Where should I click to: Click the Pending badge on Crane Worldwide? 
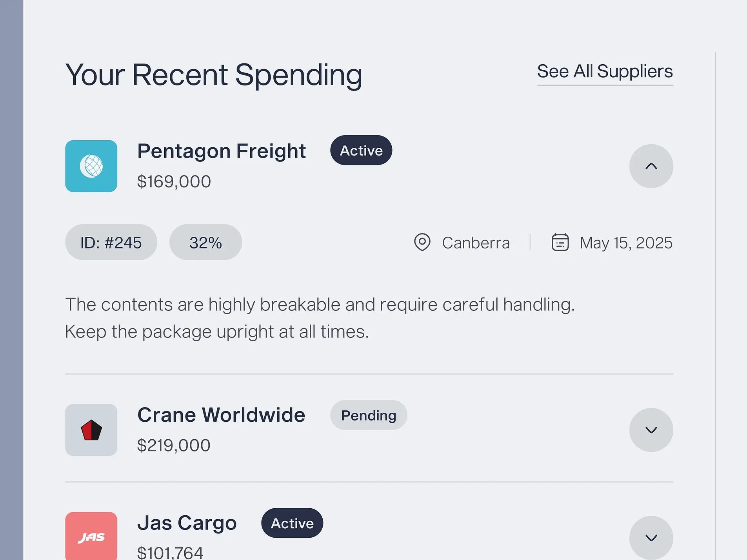click(x=369, y=415)
